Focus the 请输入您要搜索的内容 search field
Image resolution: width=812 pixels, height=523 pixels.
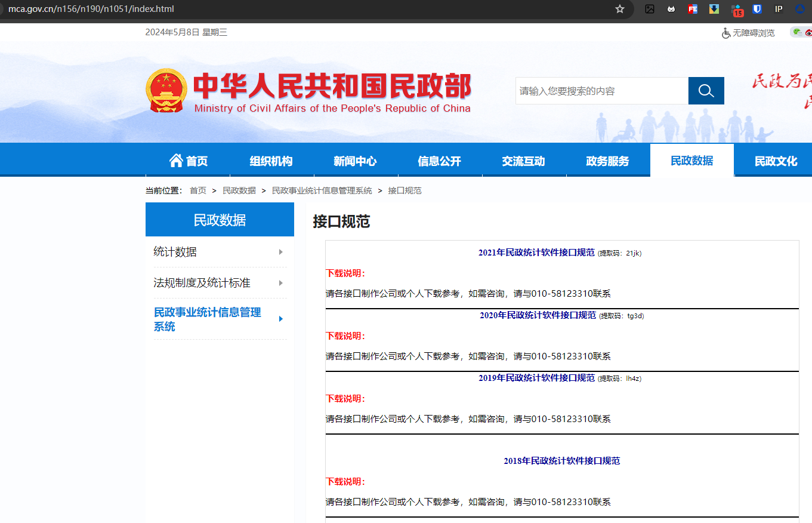(x=602, y=91)
